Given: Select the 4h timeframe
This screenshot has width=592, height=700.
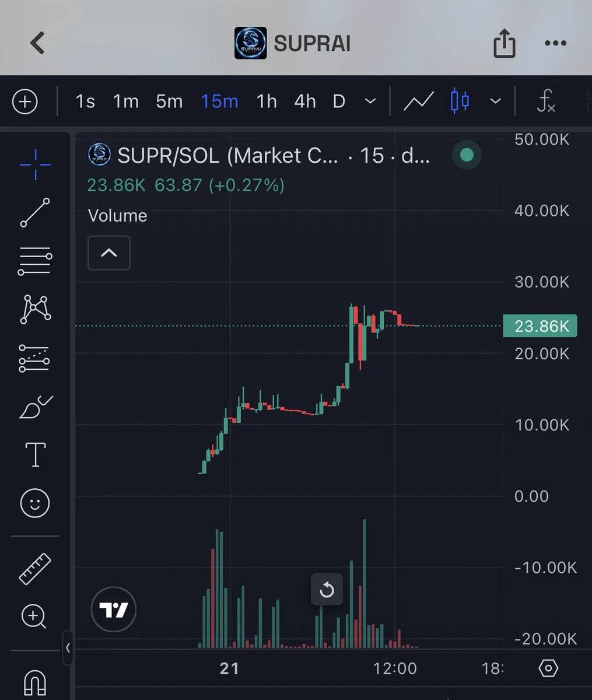Looking at the screenshot, I should pyautogui.click(x=305, y=102).
